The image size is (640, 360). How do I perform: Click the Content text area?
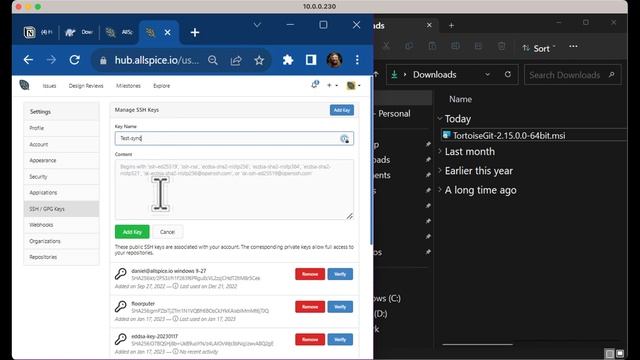pos(234,189)
